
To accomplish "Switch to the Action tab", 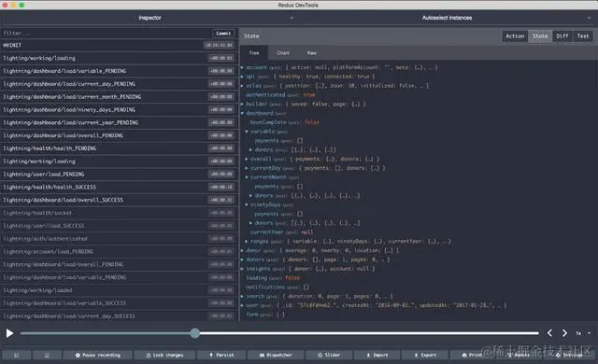I will tap(515, 36).
